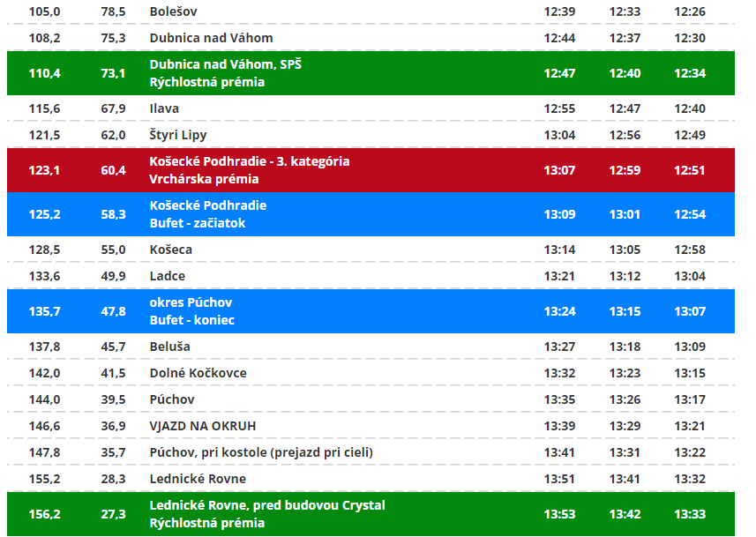
Task: Select the Košeca location name
Action: (x=170, y=250)
